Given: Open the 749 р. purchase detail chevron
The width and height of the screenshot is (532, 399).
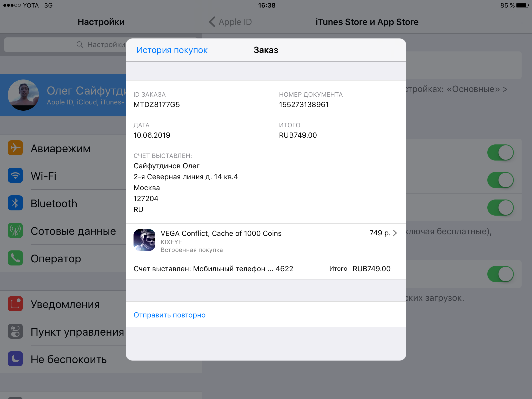Looking at the screenshot, I should click(395, 233).
